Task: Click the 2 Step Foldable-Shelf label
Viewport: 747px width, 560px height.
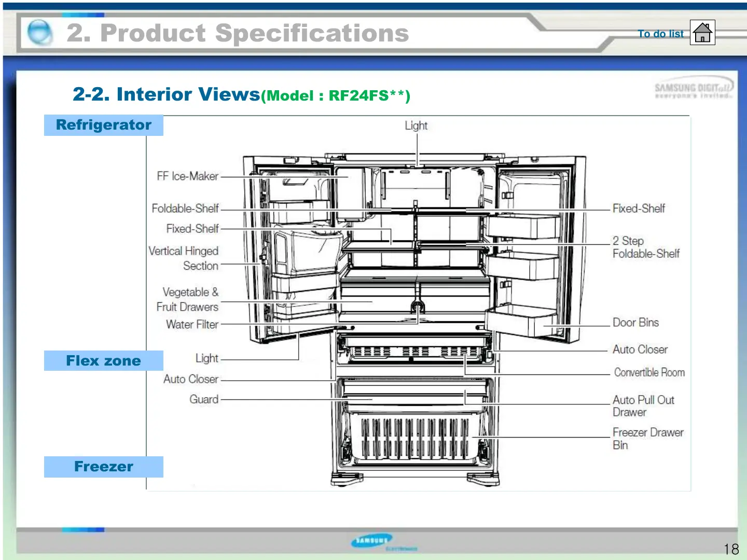Action: [645, 247]
